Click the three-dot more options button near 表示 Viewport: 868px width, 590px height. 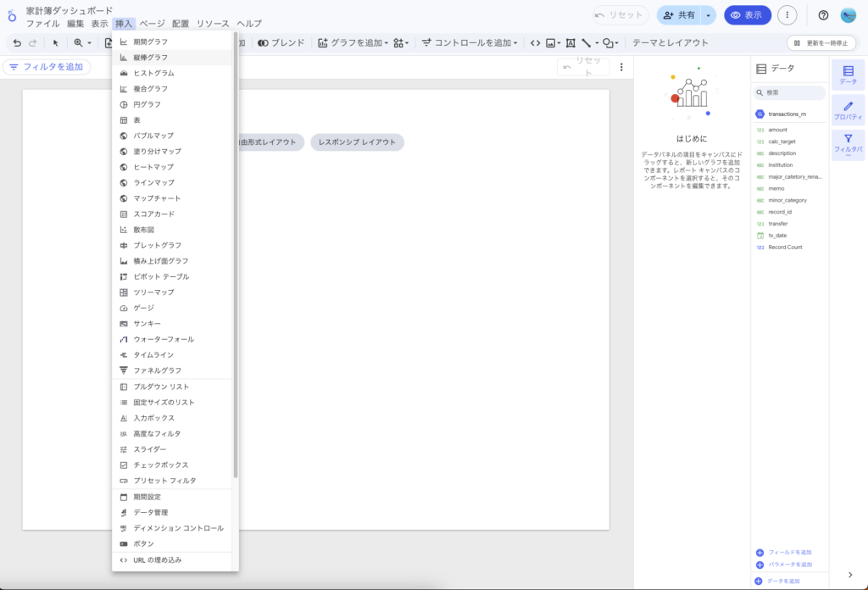point(787,15)
